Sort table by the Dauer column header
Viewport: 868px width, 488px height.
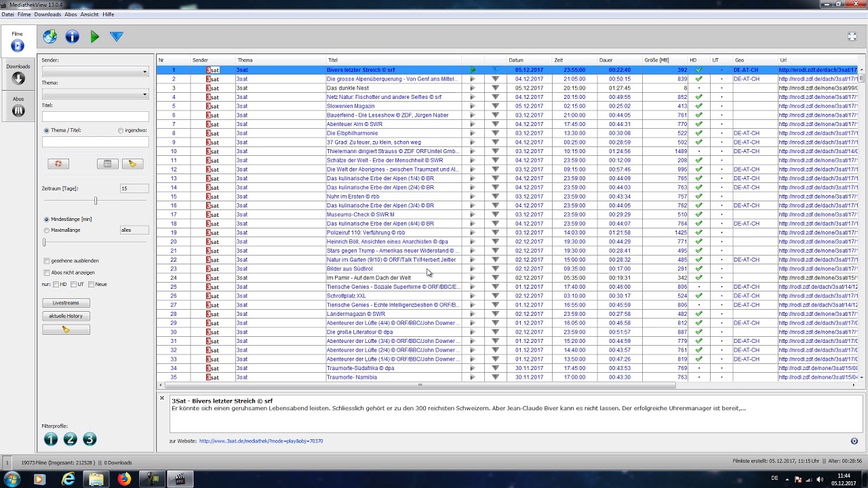(619, 60)
